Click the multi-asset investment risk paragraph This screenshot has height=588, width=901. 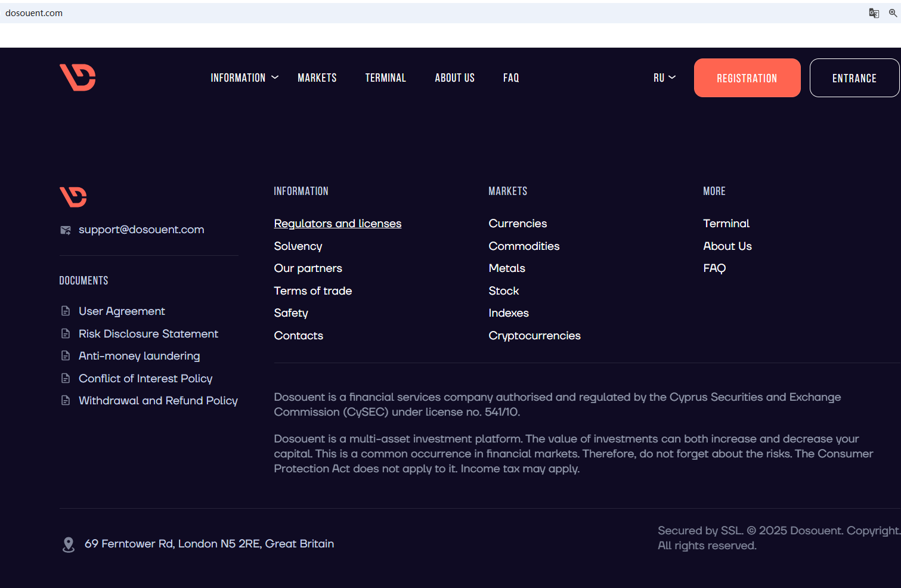[x=574, y=454]
